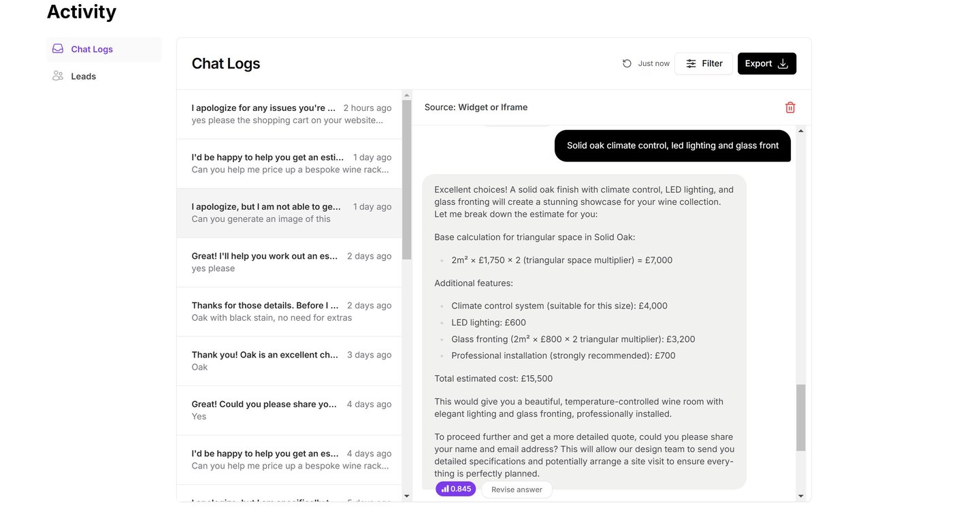Click the refresh icon beside Just now

tap(627, 63)
